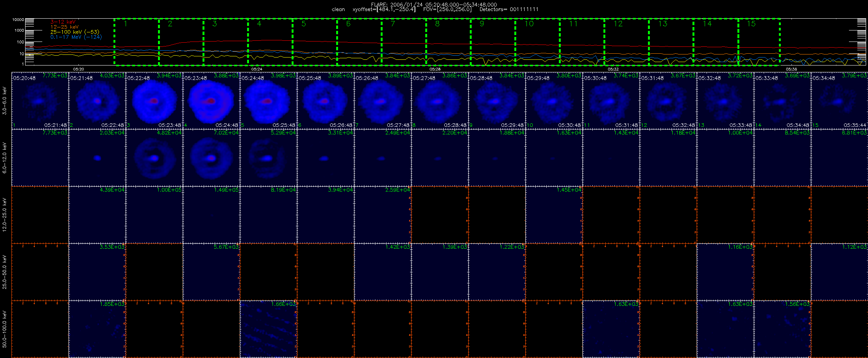Click the '0.1-17 MeV (-124)' legend entry

coord(76,37)
